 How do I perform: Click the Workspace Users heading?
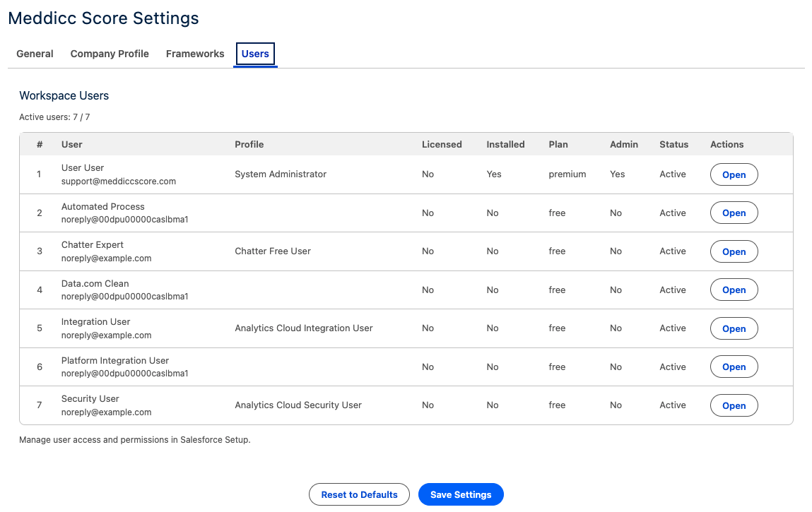click(64, 96)
